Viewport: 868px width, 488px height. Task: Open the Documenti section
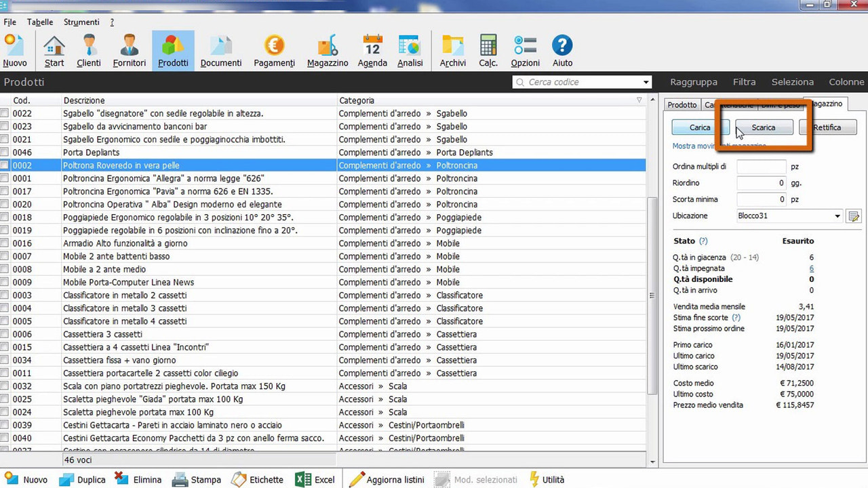[x=221, y=49]
